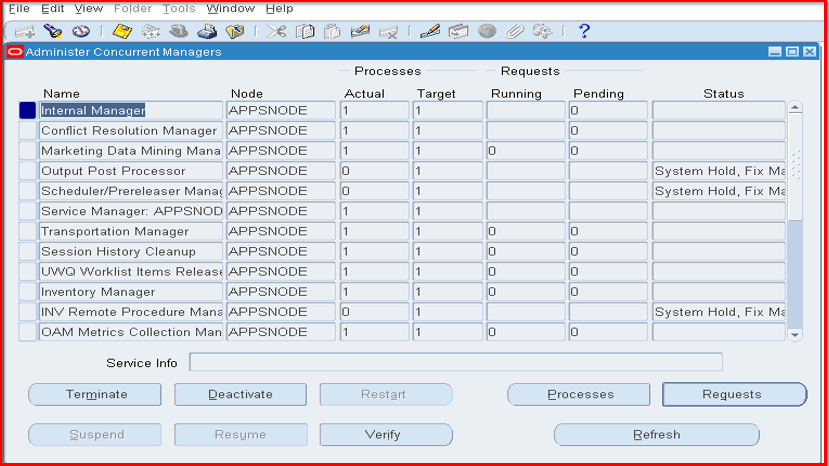Select the 'Marketing Data Mining Mana' name field
The width and height of the screenshot is (829, 466).
tap(131, 151)
